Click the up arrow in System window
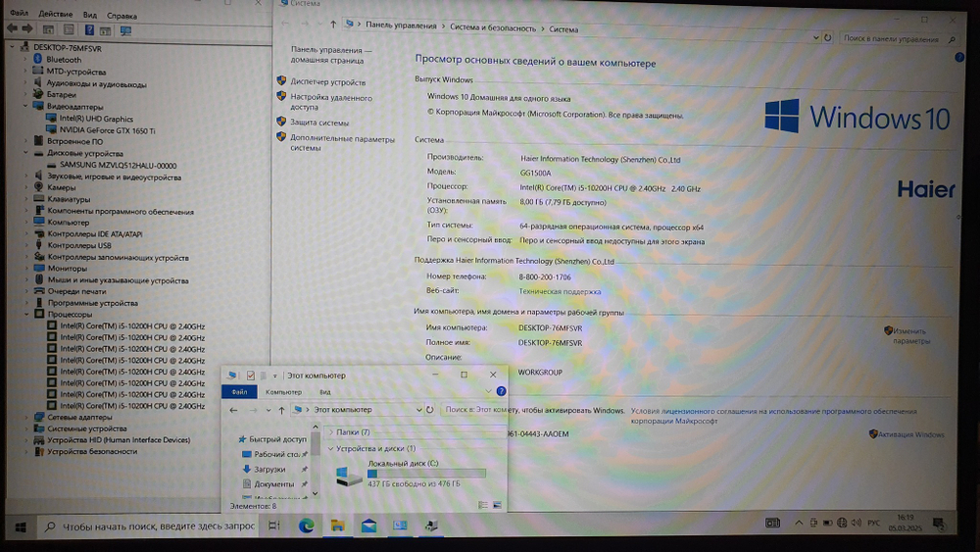Image resolution: width=980 pixels, height=552 pixels. click(333, 25)
